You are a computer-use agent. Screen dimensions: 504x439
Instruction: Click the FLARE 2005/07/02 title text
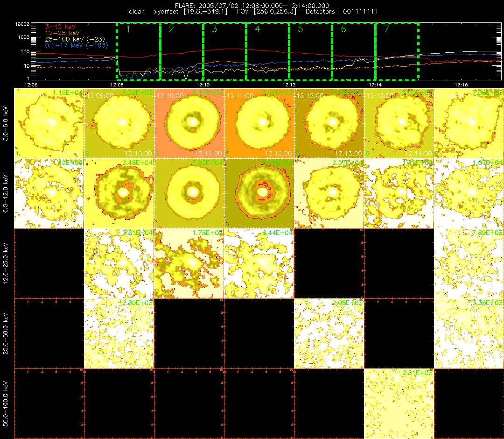(252, 6)
